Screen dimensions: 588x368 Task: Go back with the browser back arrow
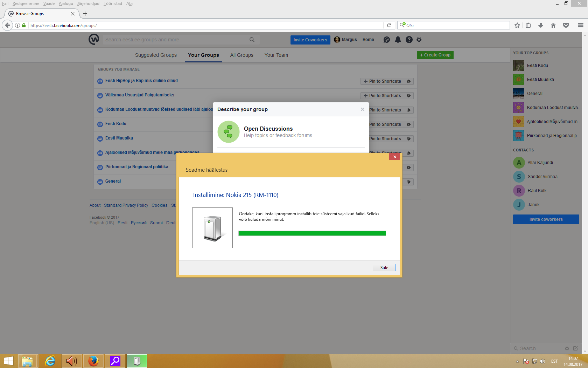tap(7, 25)
